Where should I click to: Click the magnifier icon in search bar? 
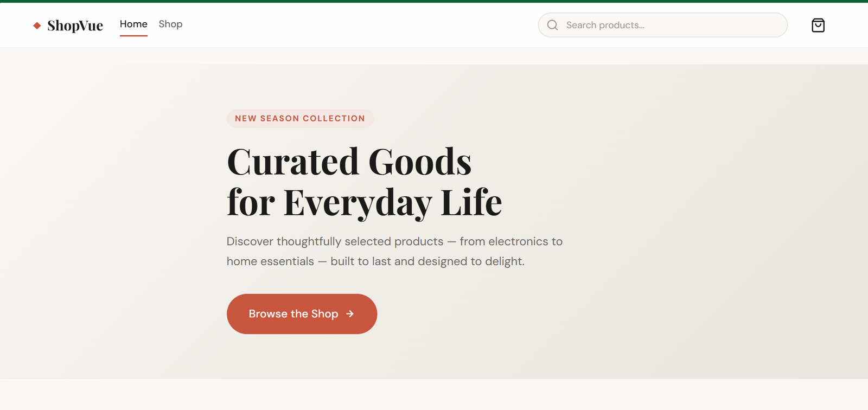(x=552, y=25)
